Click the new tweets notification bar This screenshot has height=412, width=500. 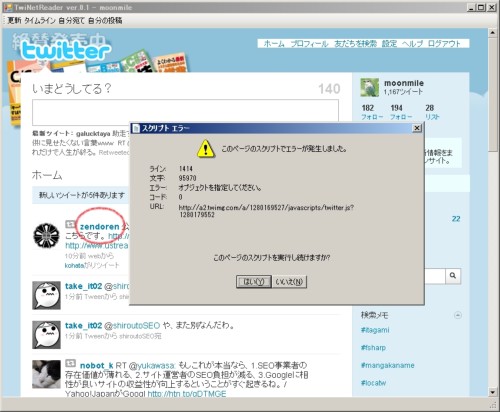82,195
